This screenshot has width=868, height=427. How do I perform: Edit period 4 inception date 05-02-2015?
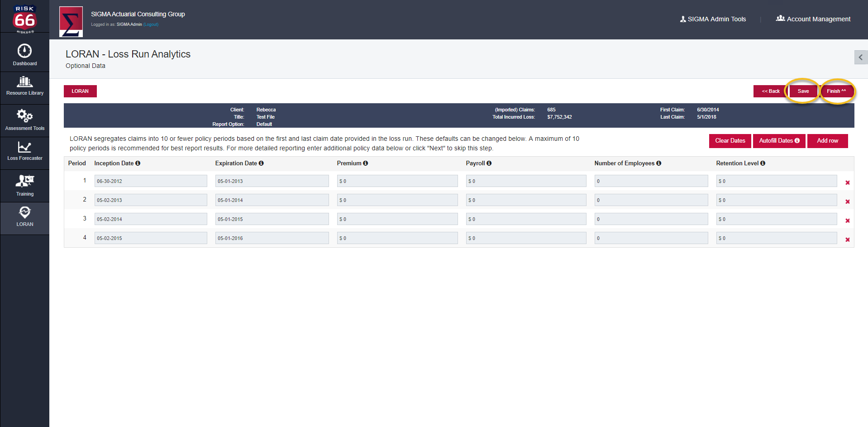click(151, 238)
